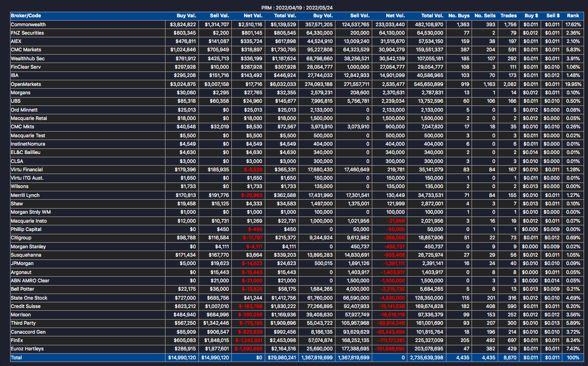
Task: Select the Commonwealth broker name
Action: 28,25
